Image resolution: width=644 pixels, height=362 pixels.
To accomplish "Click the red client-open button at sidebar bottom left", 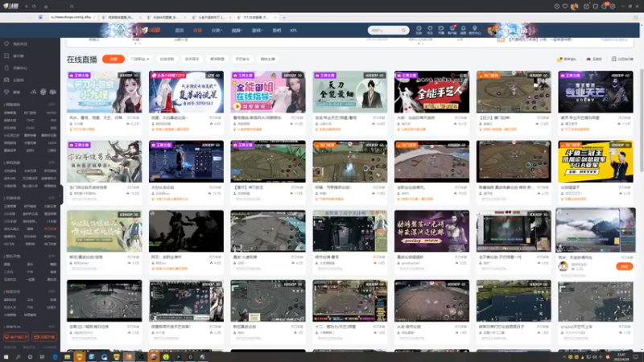I will (x=16, y=337).
